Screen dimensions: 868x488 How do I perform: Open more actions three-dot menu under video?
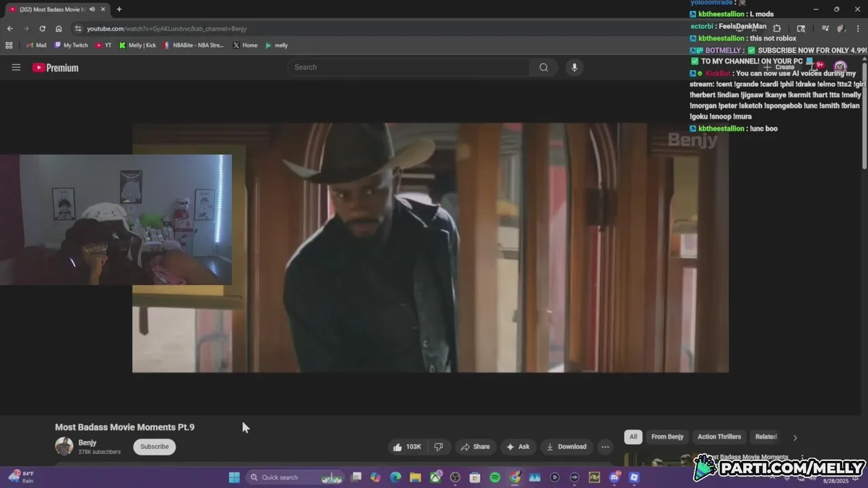coord(605,447)
